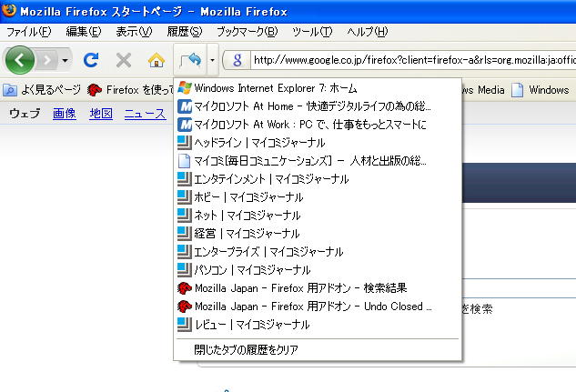Open the ツール(T) menu
This screenshot has width=576, height=392.
coord(312,32)
